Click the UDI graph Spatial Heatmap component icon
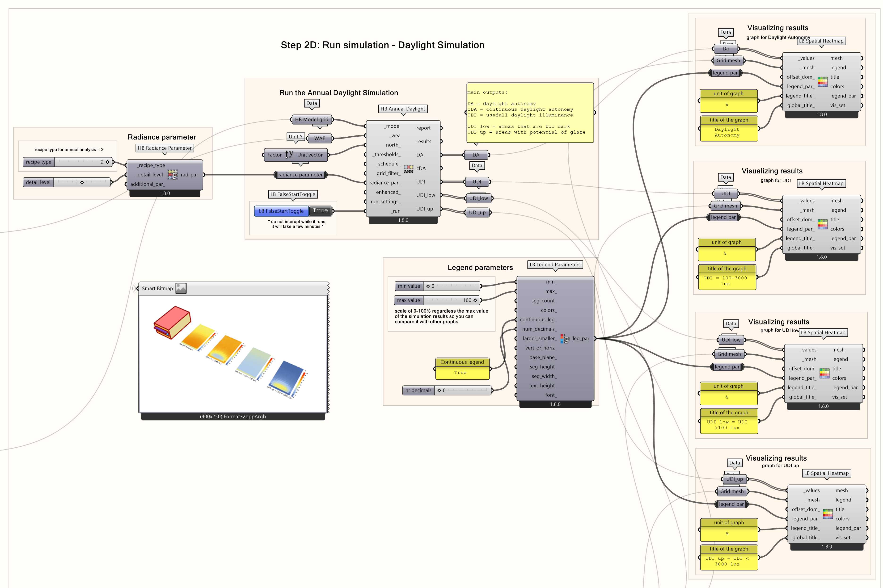Screen dimensions: 883x588 pos(822,224)
